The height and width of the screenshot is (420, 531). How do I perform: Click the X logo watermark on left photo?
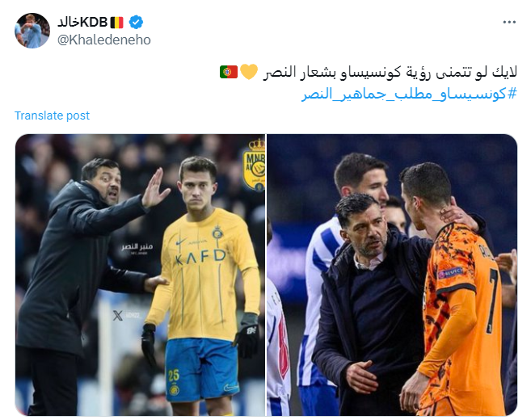pyautogui.click(x=117, y=316)
